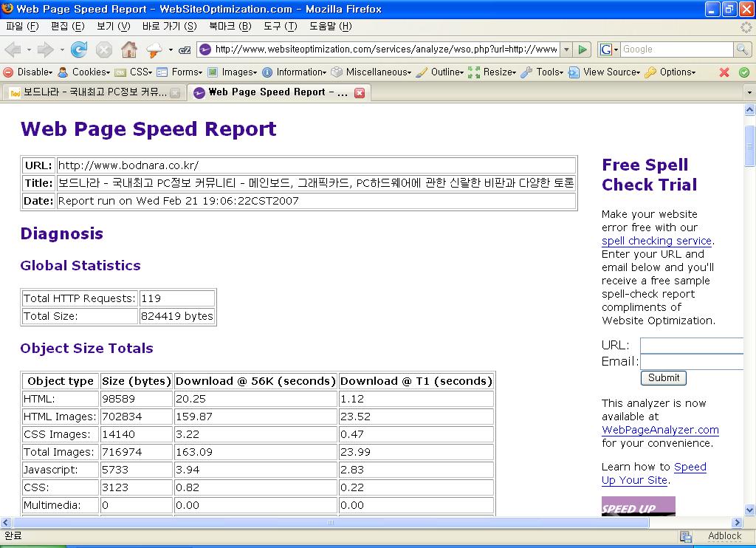
Task: Click the Adblock status bar entry
Action: (x=725, y=536)
